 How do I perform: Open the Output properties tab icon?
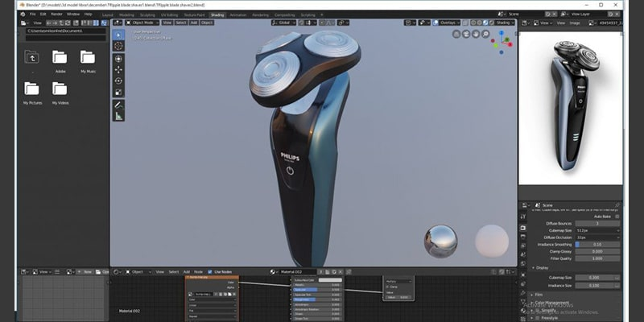point(522,237)
